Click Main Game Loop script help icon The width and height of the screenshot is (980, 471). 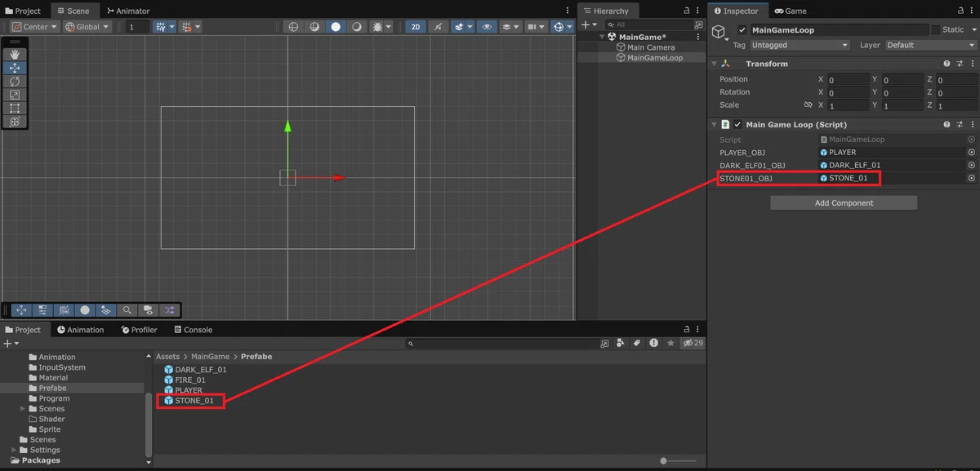pyautogui.click(x=947, y=125)
